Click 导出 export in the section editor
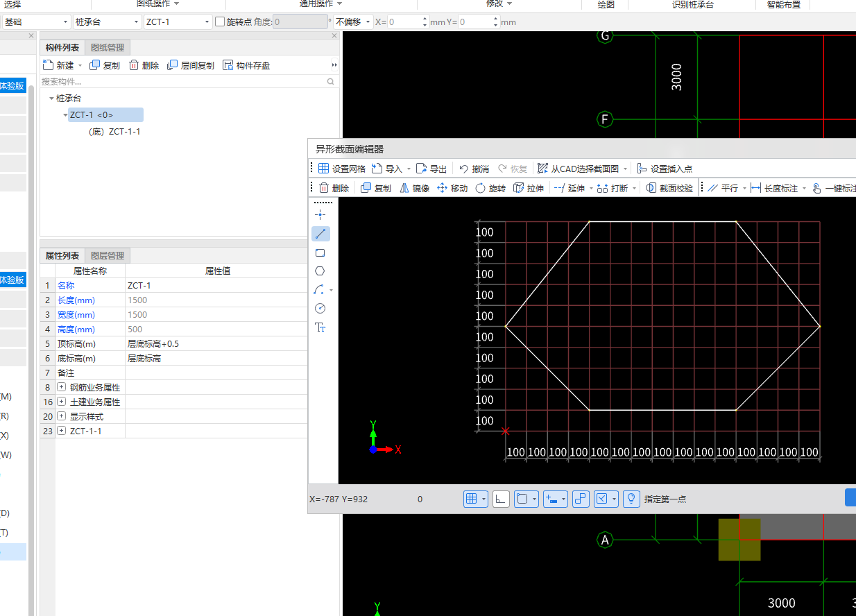This screenshot has height=616, width=856. (x=431, y=169)
